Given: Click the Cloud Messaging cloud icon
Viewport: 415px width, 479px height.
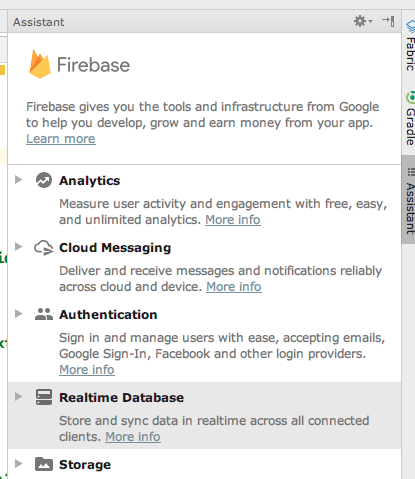Looking at the screenshot, I should pos(44,248).
